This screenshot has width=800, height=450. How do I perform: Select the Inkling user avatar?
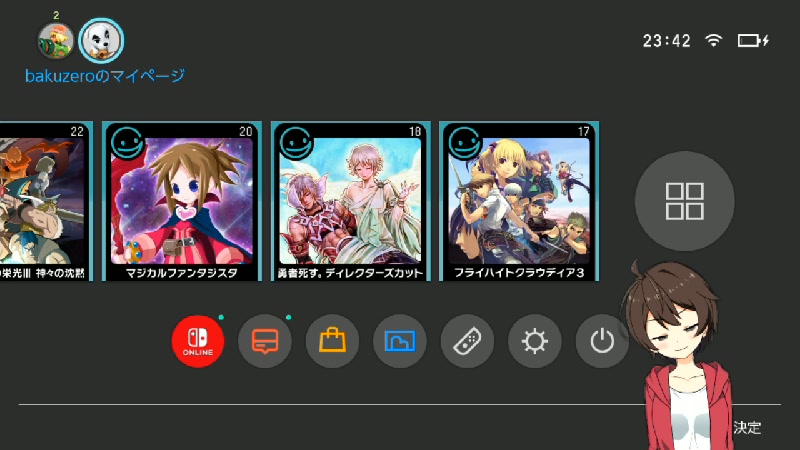pyautogui.click(x=56, y=41)
